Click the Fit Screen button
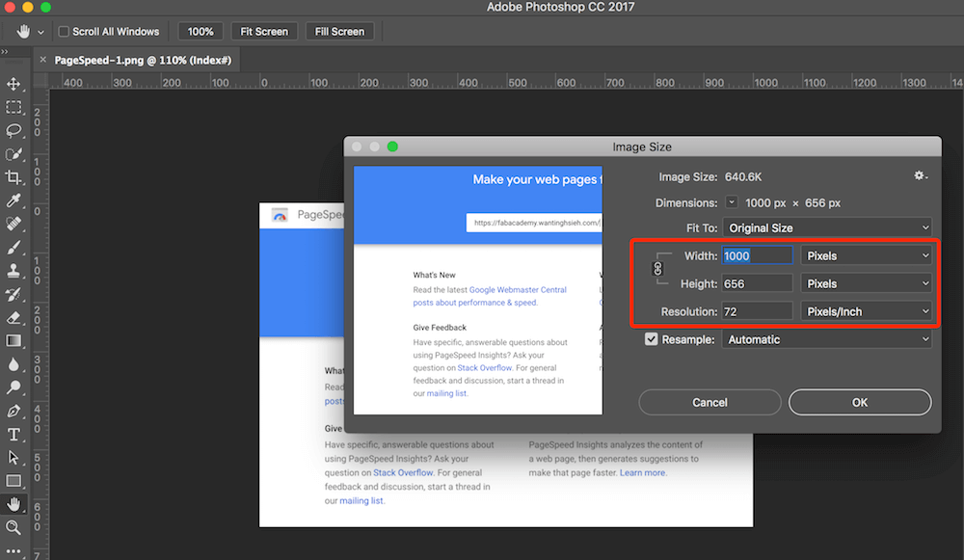Viewport: 964px width, 560px height. [x=264, y=32]
